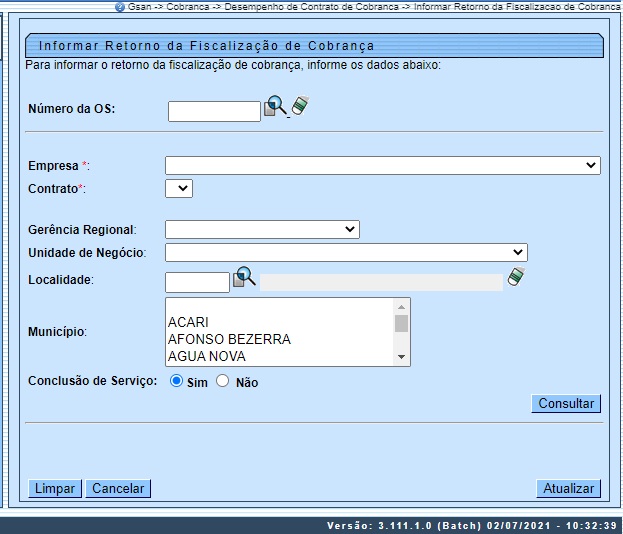Viewport: 623px width, 534px height.
Task: Open Localidade search with magnifier icon
Action: 244,277
